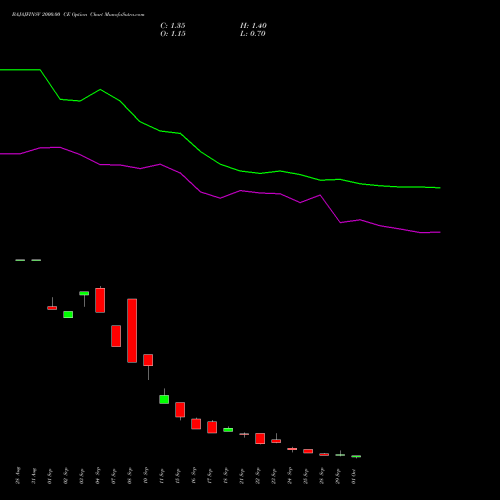Select the 24 Sep date label
500x500 pixels.
(x=290, y=476)
